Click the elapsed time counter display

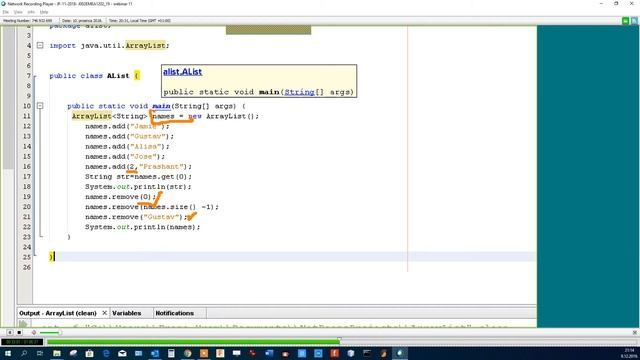point(22,342)
